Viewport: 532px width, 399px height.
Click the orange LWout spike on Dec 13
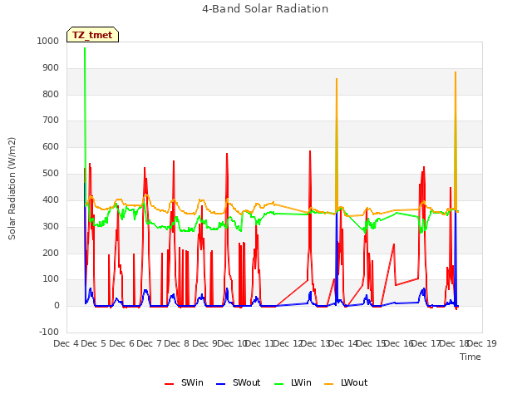[337, 79]
